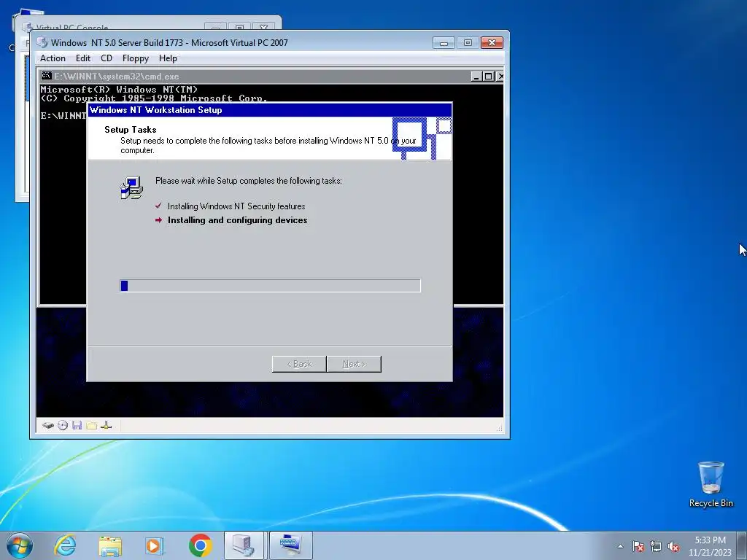Open Action Center flag icon

(638, 546)
